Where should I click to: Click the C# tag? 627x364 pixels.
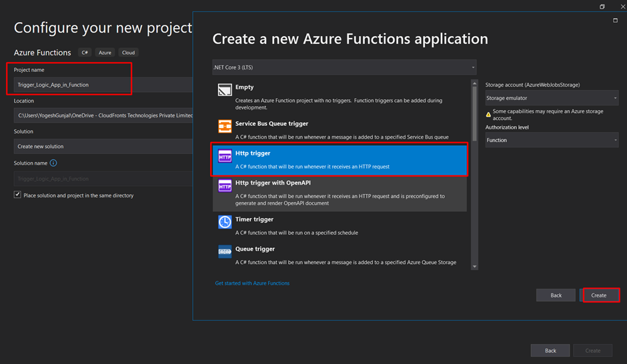pyautogui.click(x=85, y=53)
